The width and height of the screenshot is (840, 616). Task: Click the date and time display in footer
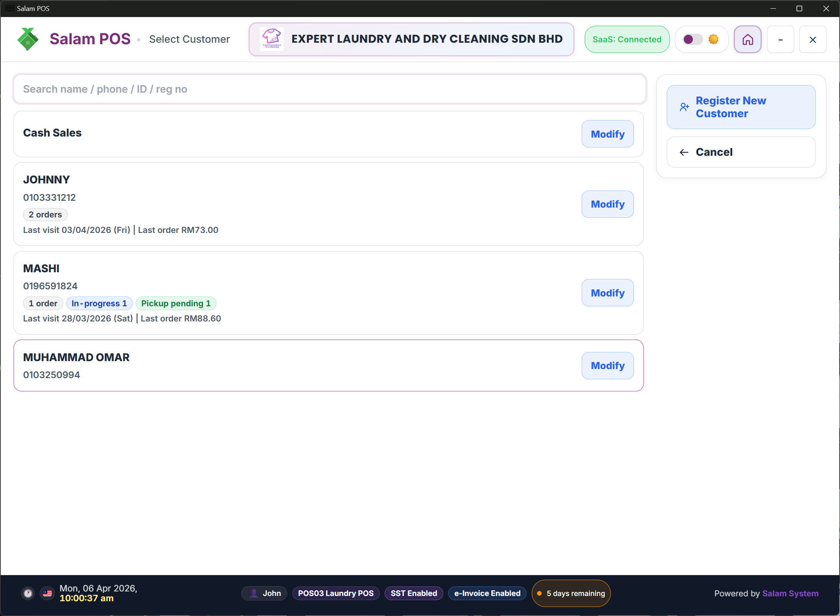(98, 593)
